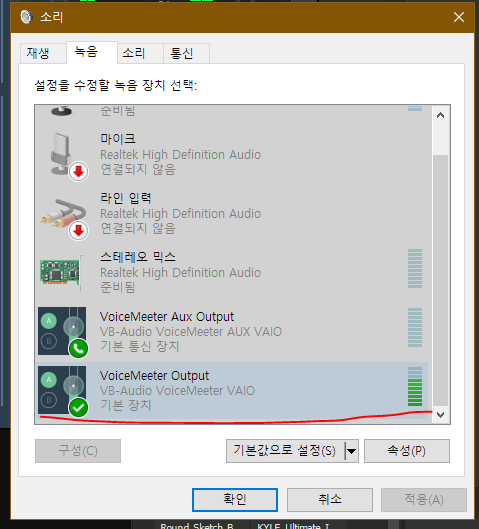Screen dimensions: 479x529
Task: Select the 녹음 tab
Action: (x=92, y=52)
